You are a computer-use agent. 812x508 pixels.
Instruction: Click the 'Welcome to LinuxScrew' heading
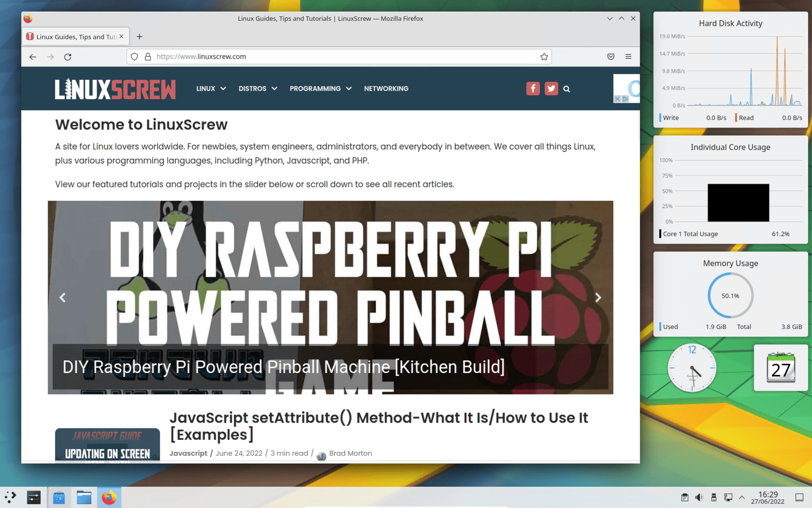pos(141,125)
